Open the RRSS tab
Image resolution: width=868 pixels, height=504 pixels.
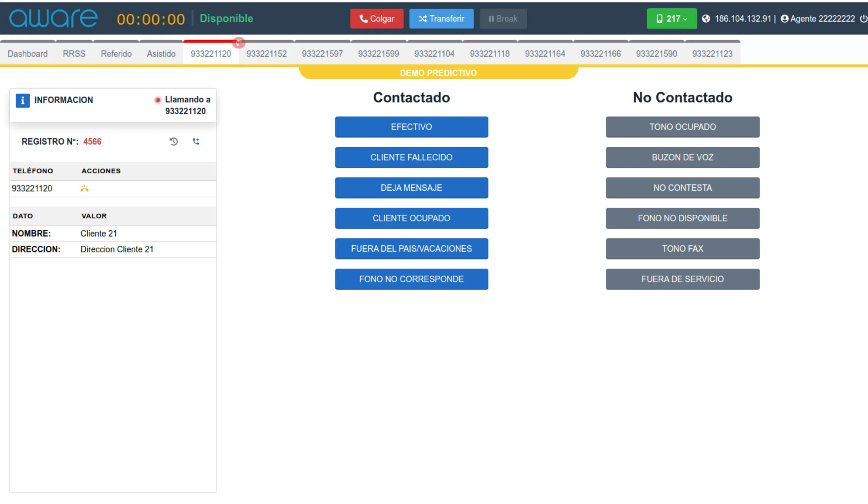pos(74,54)
